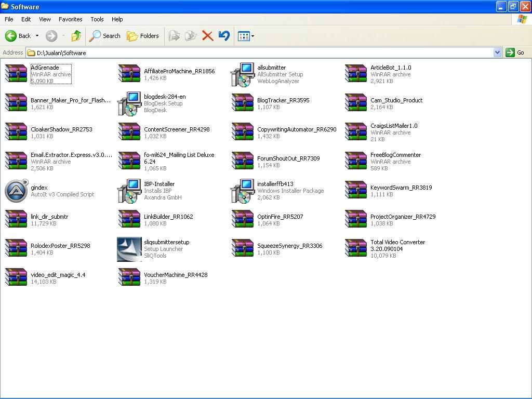Click the Up folder icon
The height and width of the screenshot is (399, 532).
pyautogui.click(x=76, y=36)
